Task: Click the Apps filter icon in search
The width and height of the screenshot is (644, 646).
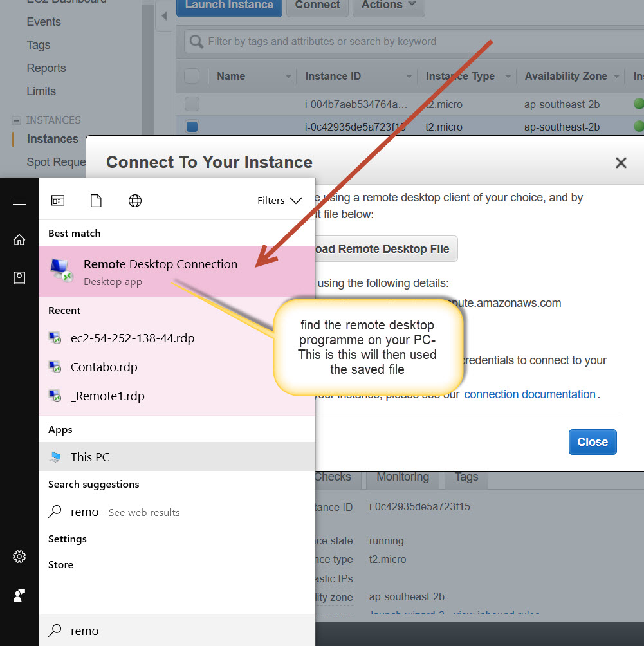Action: (58, 201)
